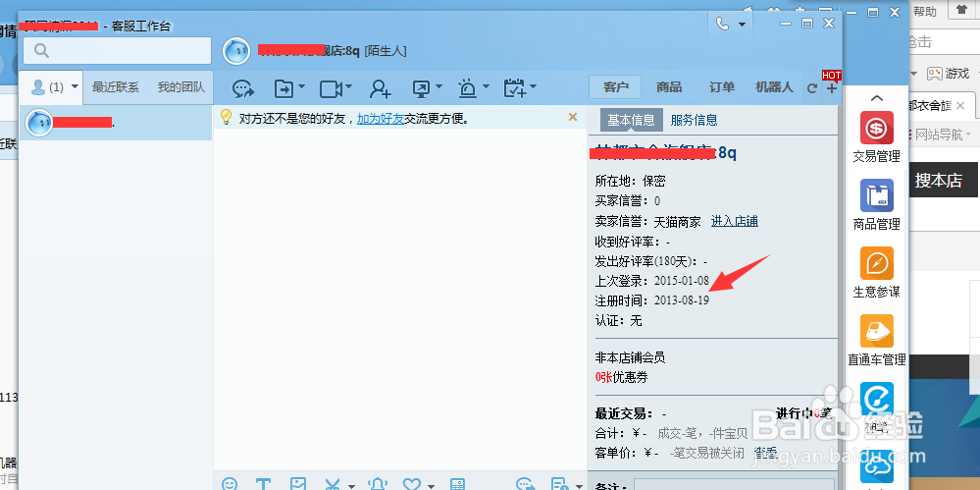Click the 加为好友 link
980x490 pixels.
(380, 118)
